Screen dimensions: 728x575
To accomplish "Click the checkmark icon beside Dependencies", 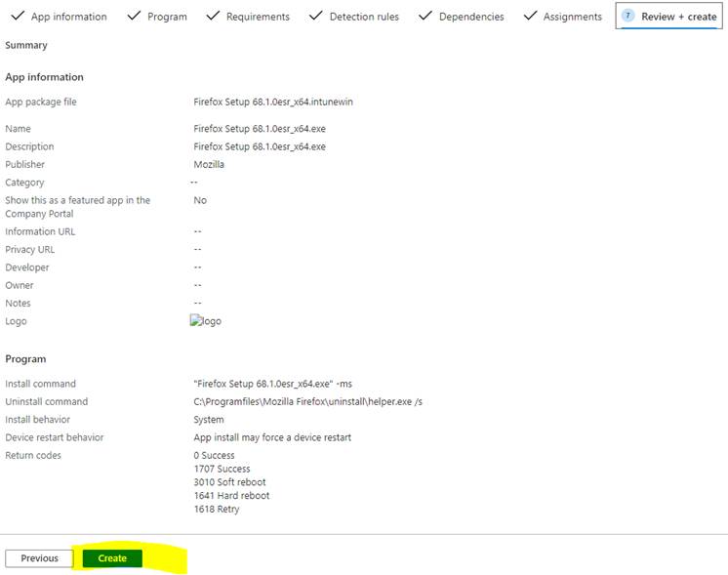I will [425, 16].
